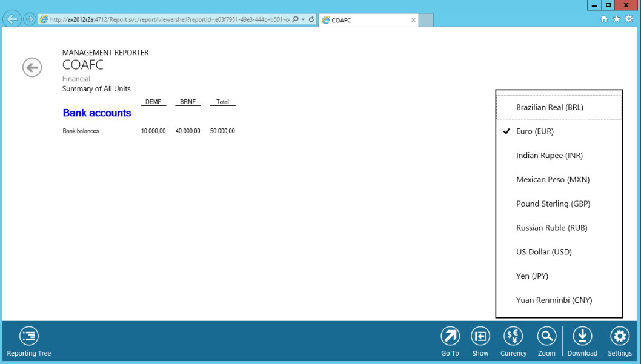Download the COAFC report
Screen dimensions: 641x364
pos(582,336)
